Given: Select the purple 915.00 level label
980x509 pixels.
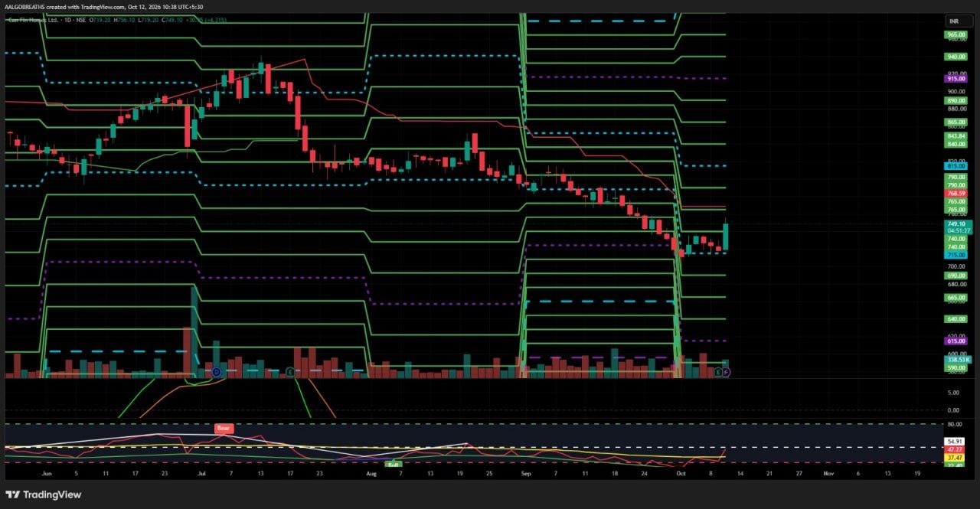Looking at the screenshot, I should [x=956, y=79].
